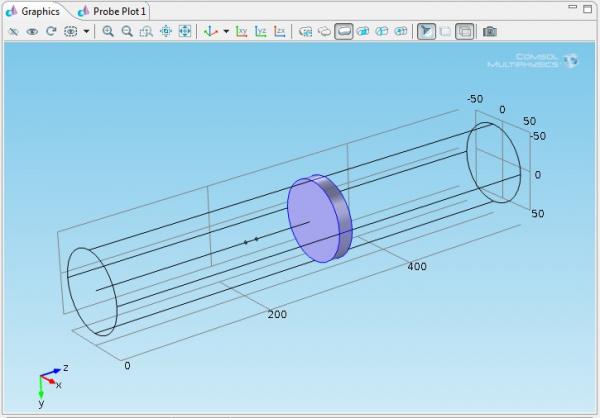Image resolution: width=600 pixels, height=418 pixels.
Task: Click the camera Image Snapshot icon
Action: click(490, 31)
